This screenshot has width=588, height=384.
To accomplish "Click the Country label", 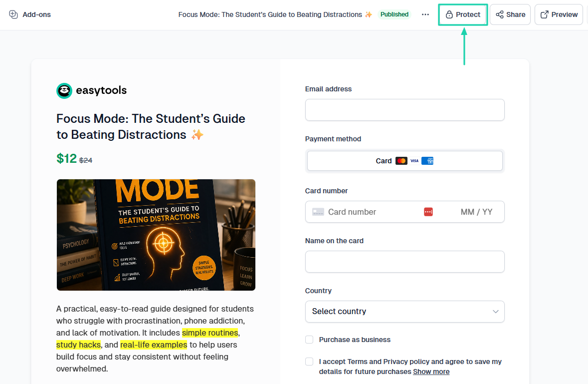I will tap(318, 291).
